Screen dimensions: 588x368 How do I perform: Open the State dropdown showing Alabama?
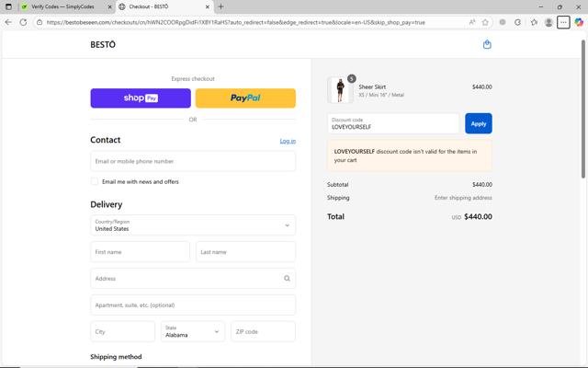point(193,331)
